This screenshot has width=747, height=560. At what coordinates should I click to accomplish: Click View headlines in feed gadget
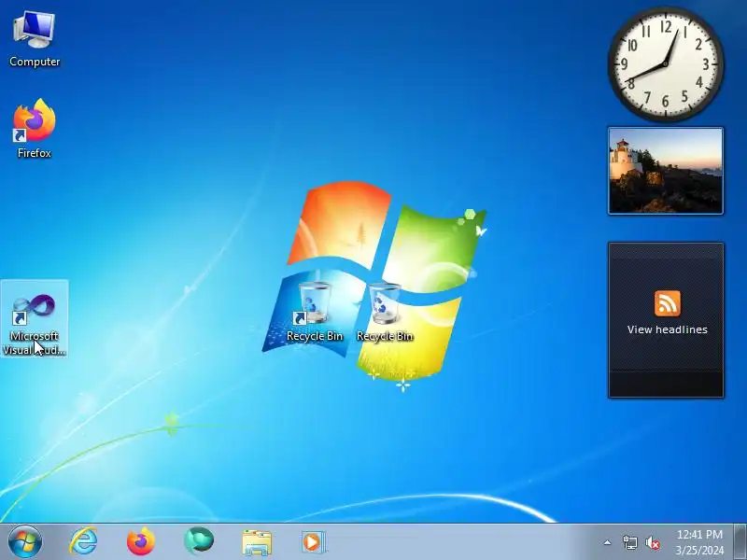(667, 329)
